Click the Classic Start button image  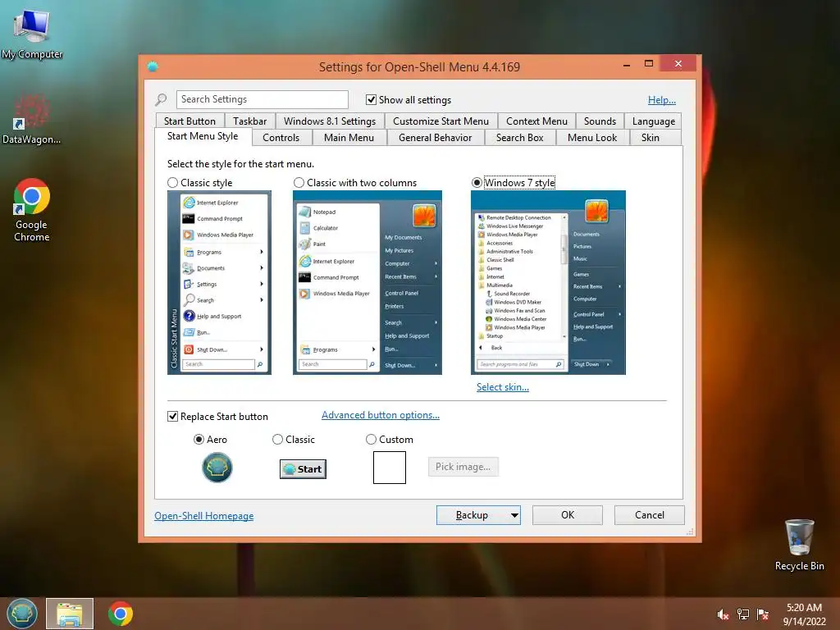point(303,468)
